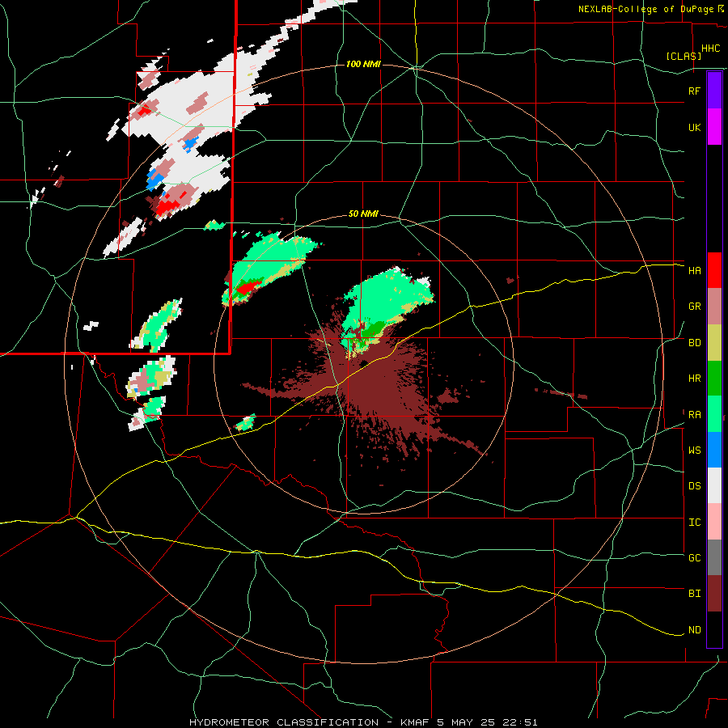Screen dimensions: 728x728
Task: Pick the dark green HR heavy rain swatch
Action: (x=714, y=378)
